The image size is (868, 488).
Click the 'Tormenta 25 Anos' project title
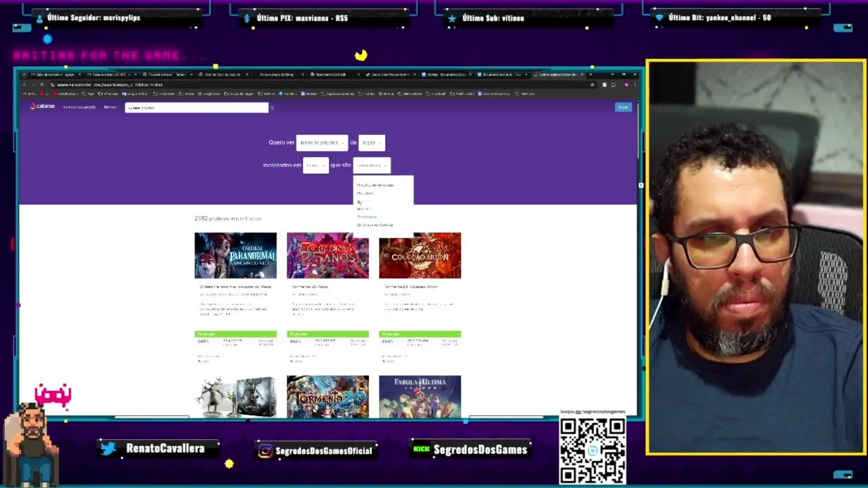click(x=310, y=287)
